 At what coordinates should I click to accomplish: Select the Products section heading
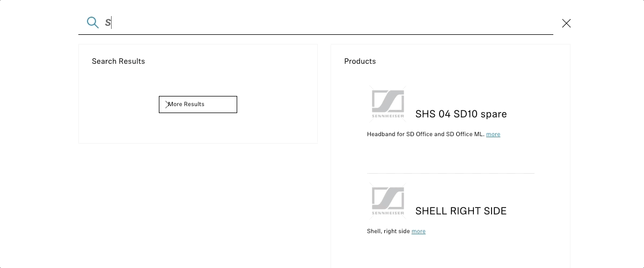(360, 61)
